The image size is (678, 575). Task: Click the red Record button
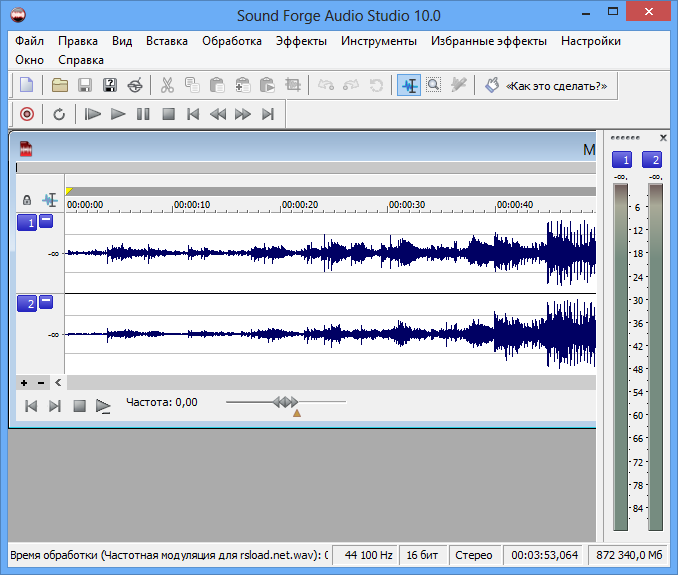(x=27, y=114)
